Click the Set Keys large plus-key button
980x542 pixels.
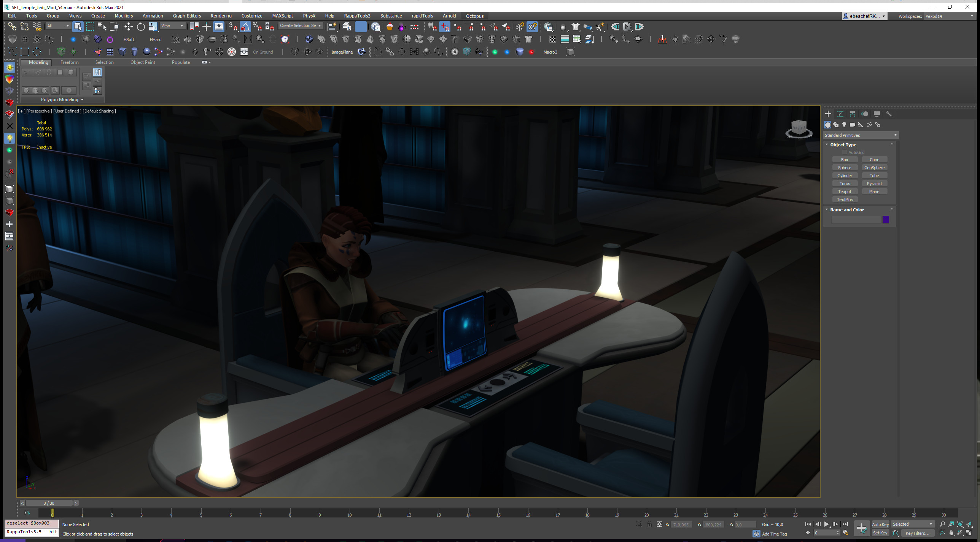(x=862, y=528)
